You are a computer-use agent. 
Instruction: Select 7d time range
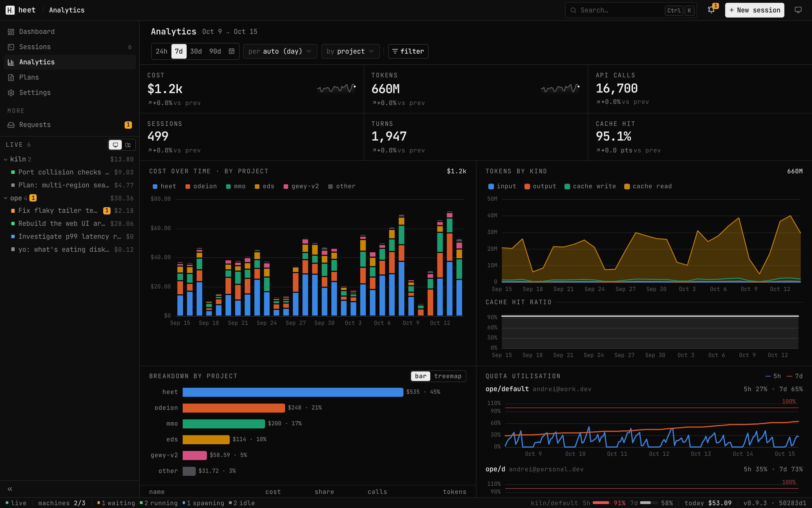[179, 51]
